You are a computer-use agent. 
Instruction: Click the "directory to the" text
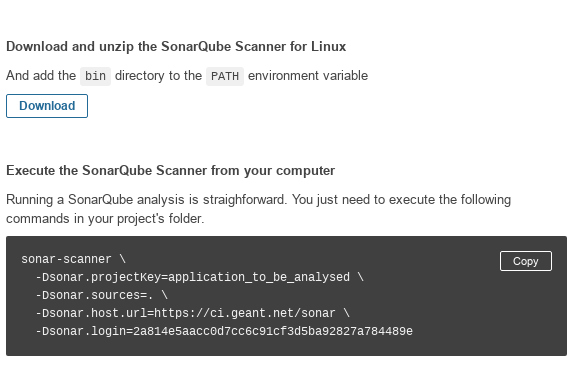click(x=158, y=76)
